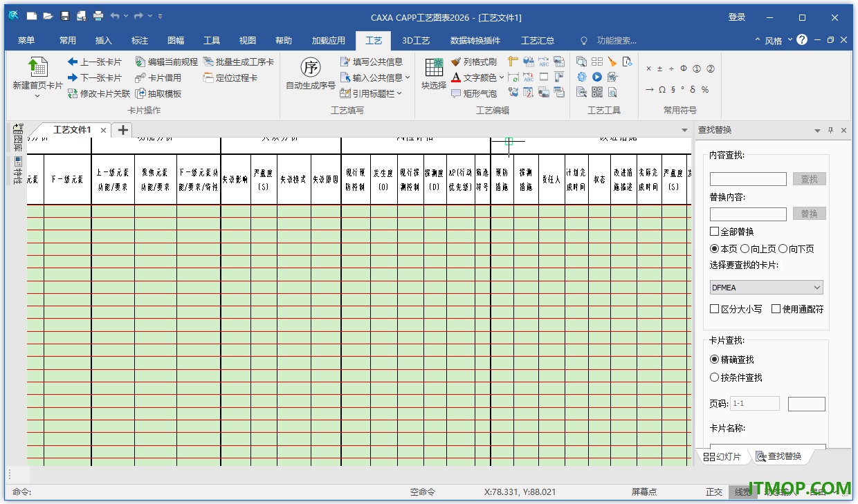Click the 登录 login button
Screen dimensions: 858x504
pos(737,17)
